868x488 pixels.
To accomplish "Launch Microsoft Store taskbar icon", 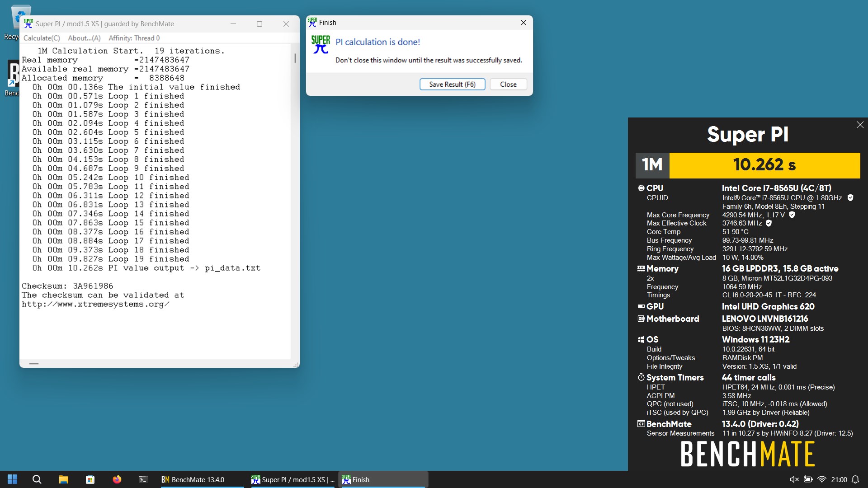I will click(90, 479).
